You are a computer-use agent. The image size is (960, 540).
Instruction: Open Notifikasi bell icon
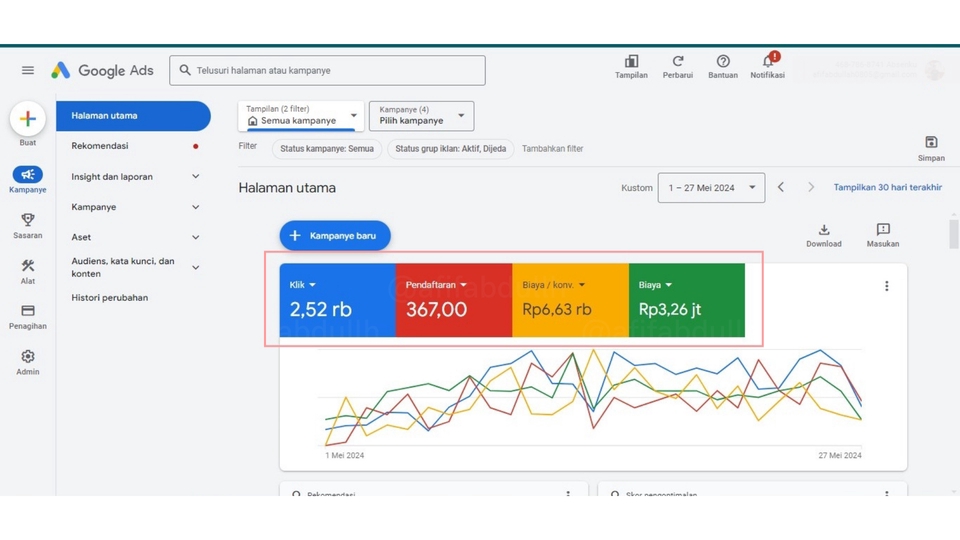pos(767,62)
